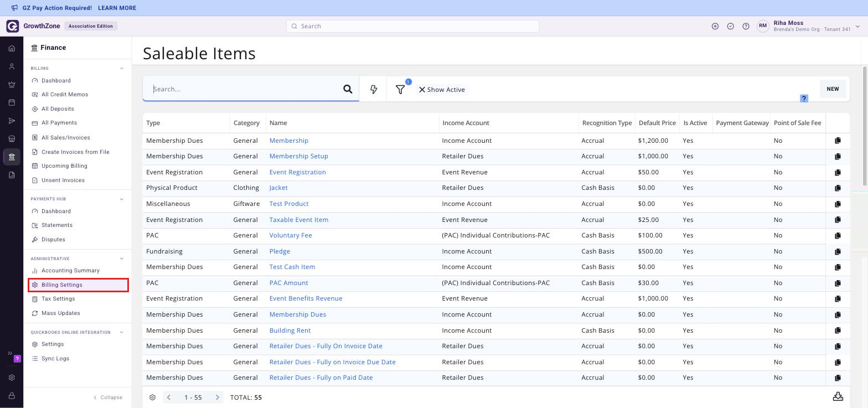Open the filter funnel icon
The width and height of the screenshot is (868, 408).
click(400, 89)
